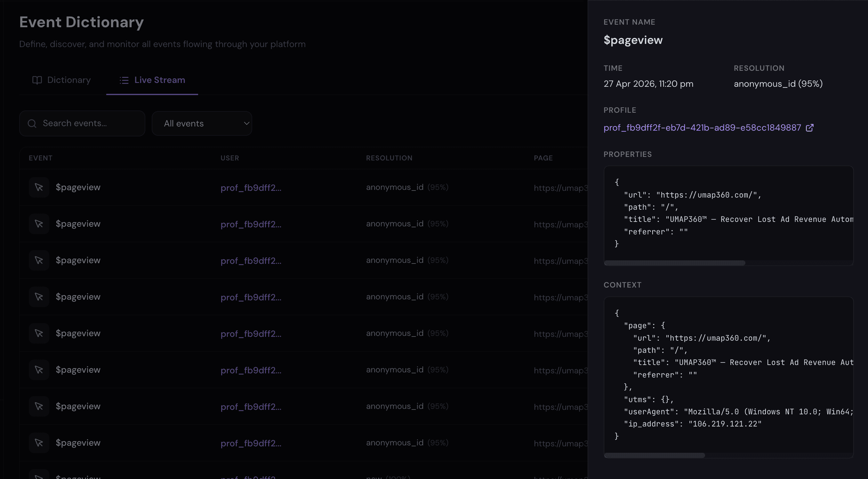Click the RESOLUTION column header in the table
The height and width of the screenshot is (479, 868).
pos(389,158)
